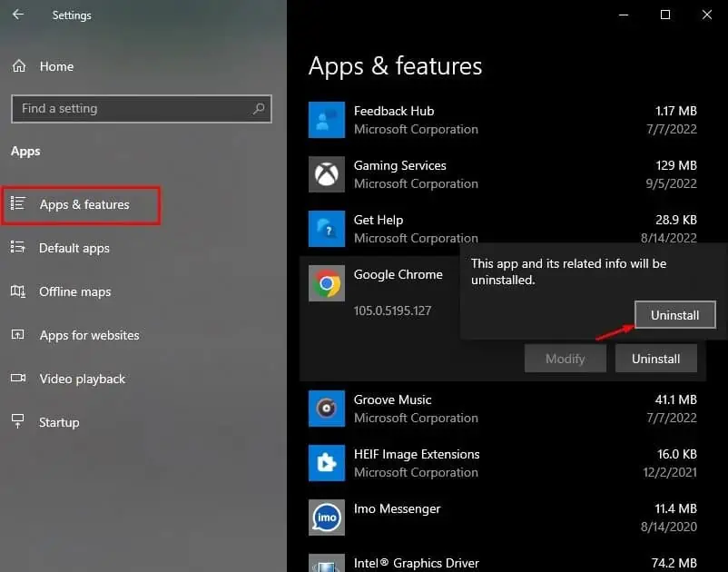Select the Intel Graphics Driver icon

pyautogui.click(x=327, y=563)
